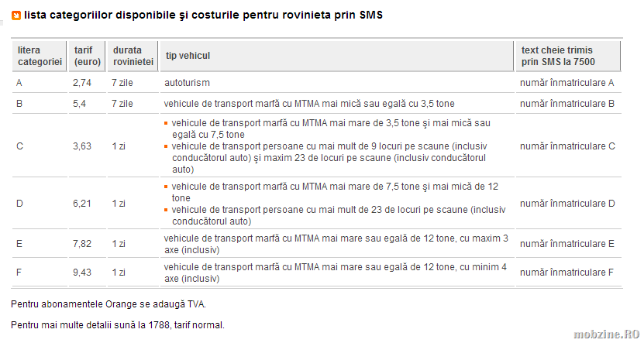644x343 pixels.
Task: Click 'număr înmatriculare B' key text
Action: tap(567, 104)
